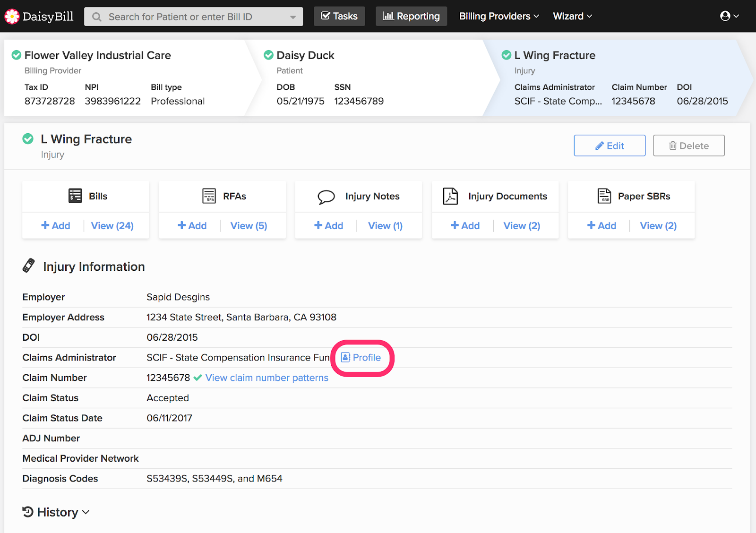The image size is (756, 533).
Task: Click the NPI value 3983961222
Action: [x=113, y=101]
